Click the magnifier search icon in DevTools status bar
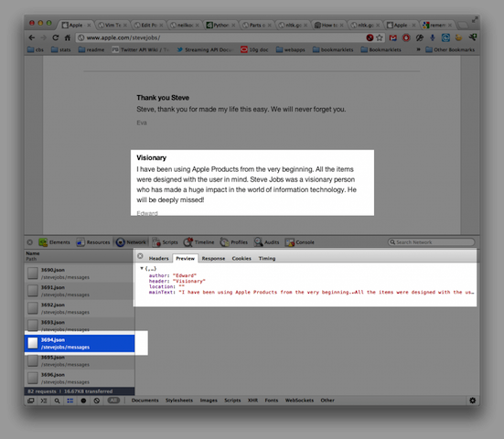504x439 pixels. coord(57,401)
